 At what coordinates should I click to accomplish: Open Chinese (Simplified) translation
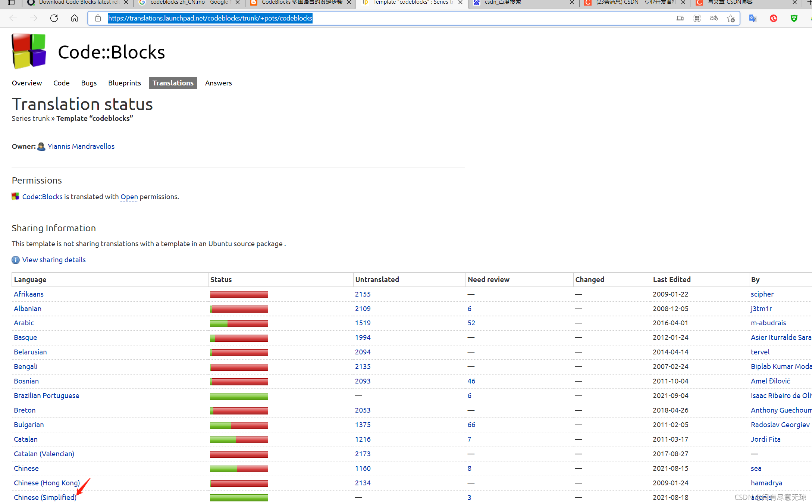(45, 497)
